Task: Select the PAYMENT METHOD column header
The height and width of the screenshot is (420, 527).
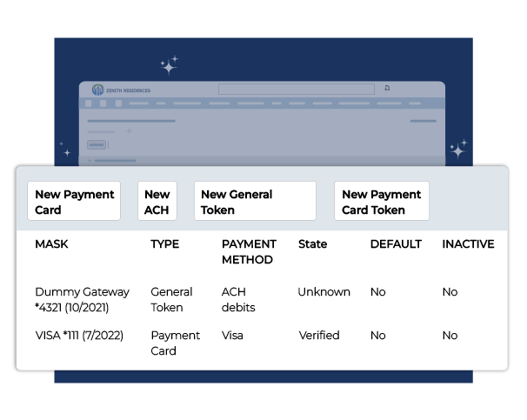Action: [249, 251]
